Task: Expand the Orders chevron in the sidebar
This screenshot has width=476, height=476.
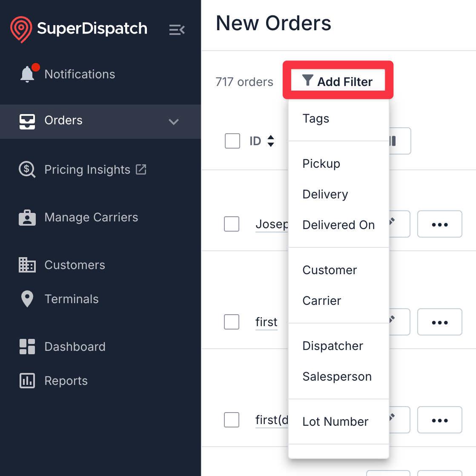Action: click(173, 122)
